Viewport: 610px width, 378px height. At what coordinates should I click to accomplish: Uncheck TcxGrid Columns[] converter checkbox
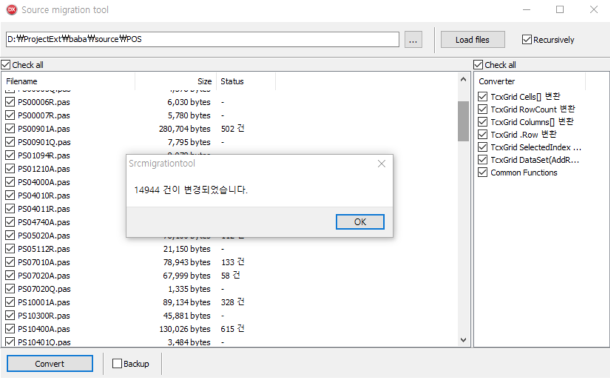click(x=483, y=122)
